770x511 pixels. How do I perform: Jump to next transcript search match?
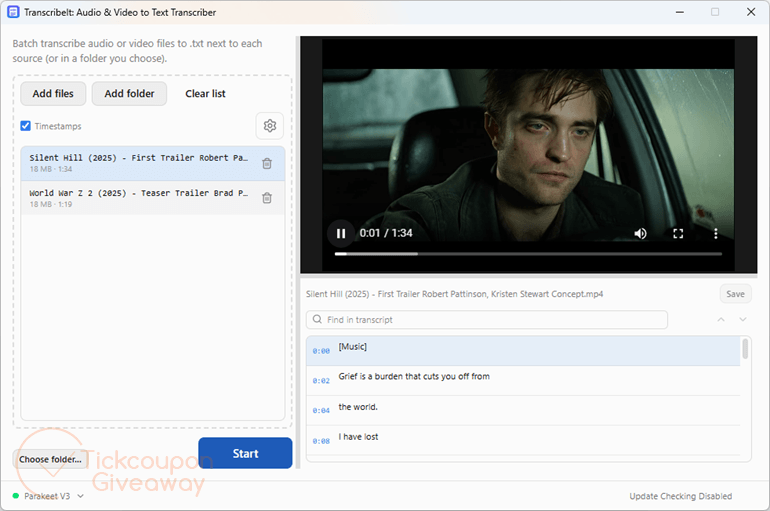tap(743, 320)
